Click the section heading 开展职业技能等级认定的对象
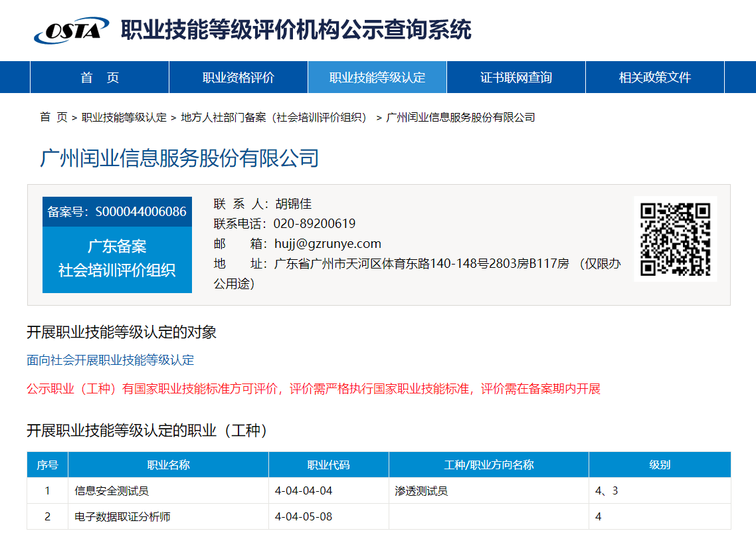The image size is (756, 539). point(122,332)
